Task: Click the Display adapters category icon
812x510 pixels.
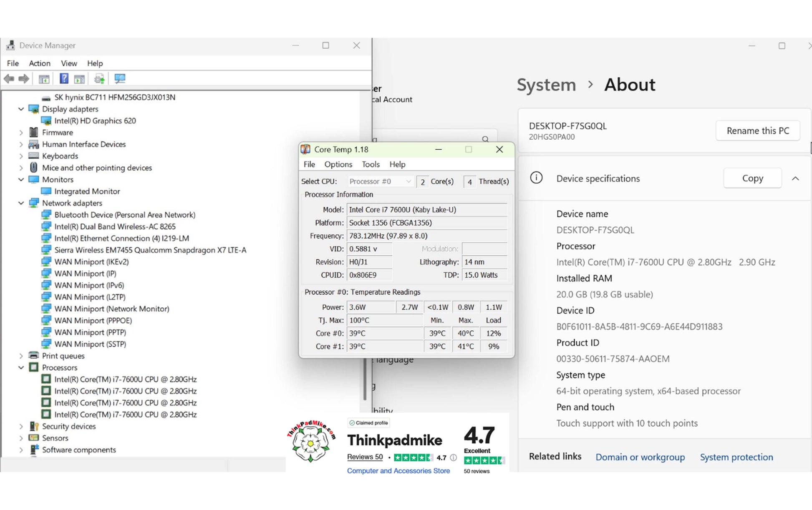Action: tap(33, 109)
